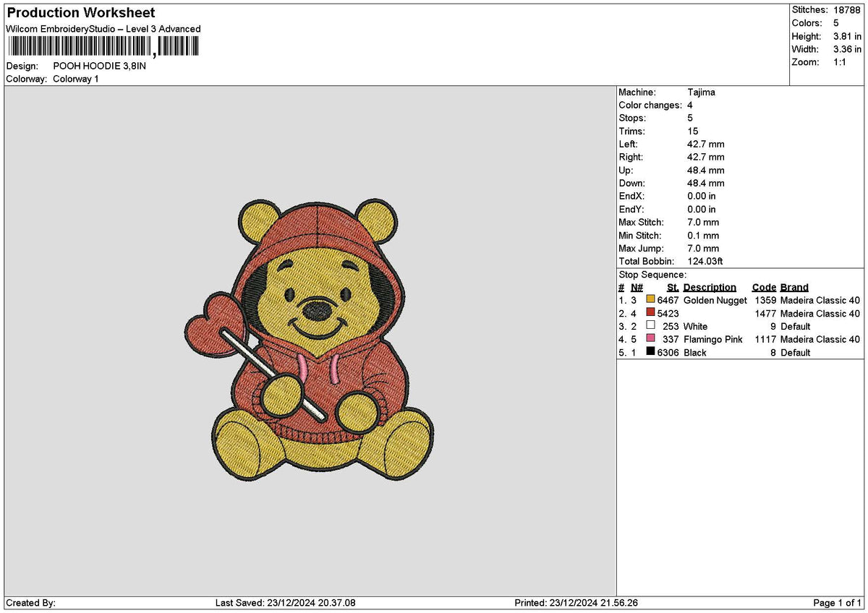Viewport: 868px width, 613px height.
Task: Click the Flamingo Pink color swatch
Action: coord(650,339)
